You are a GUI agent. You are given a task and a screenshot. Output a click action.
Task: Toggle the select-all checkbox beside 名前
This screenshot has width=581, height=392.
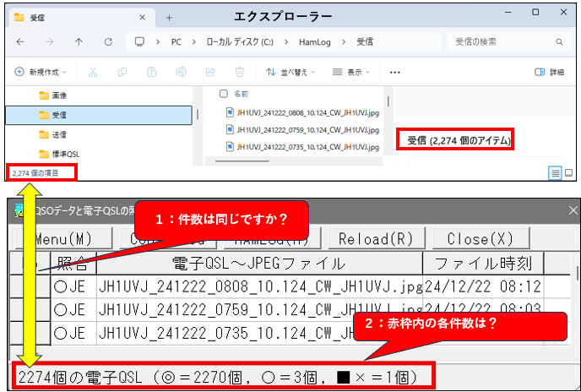tap(223, 94)
